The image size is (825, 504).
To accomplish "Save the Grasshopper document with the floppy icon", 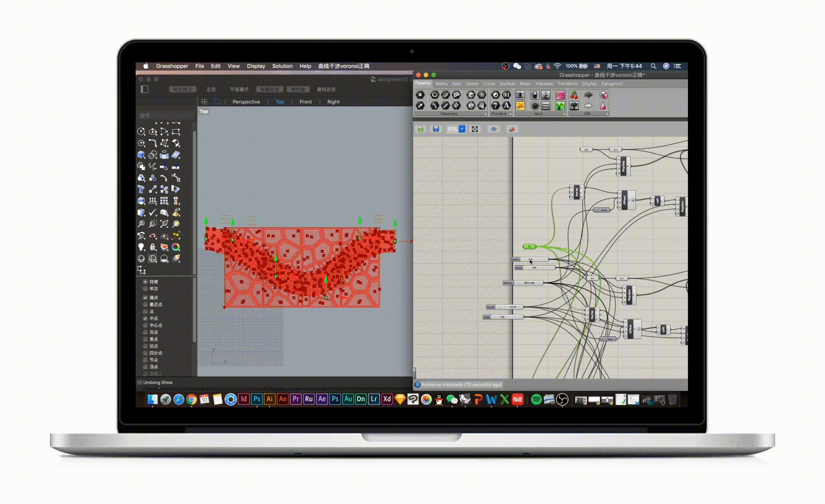I will coord(436,129).
